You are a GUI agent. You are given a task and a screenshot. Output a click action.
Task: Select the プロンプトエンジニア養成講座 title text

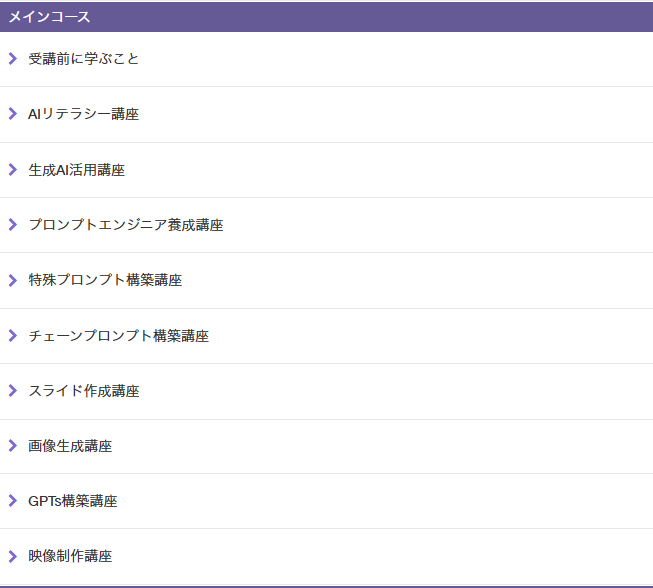pos(126,225)
